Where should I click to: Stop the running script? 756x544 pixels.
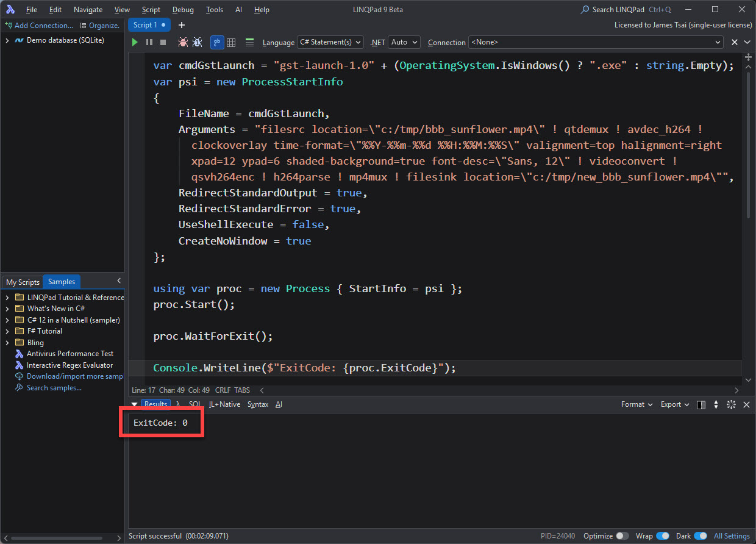point(163,42)
